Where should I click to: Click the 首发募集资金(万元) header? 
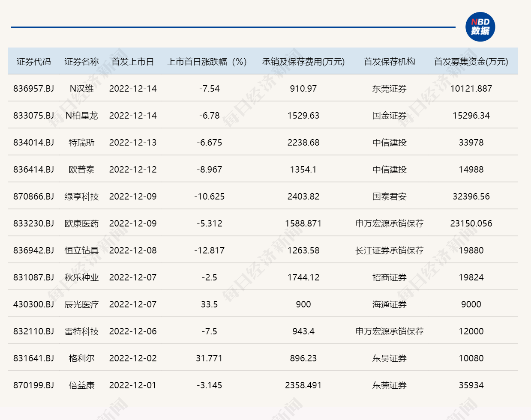(471, 62)
